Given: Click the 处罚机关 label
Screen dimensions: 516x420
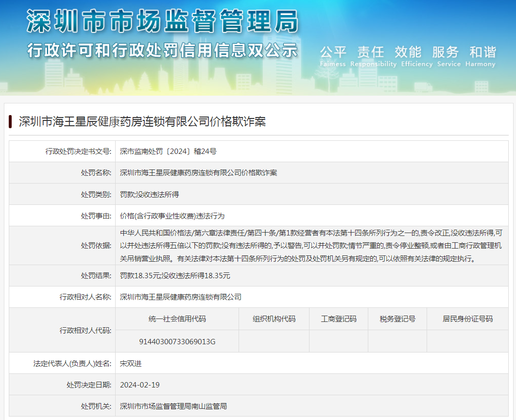Looking at the screenshot, I should (x=96, y=406).
